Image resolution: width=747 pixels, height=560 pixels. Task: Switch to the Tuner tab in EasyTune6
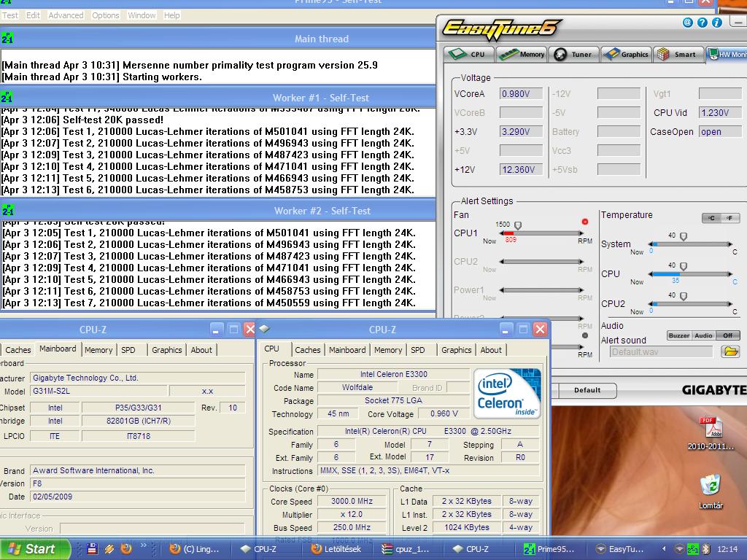coord(573,54)
